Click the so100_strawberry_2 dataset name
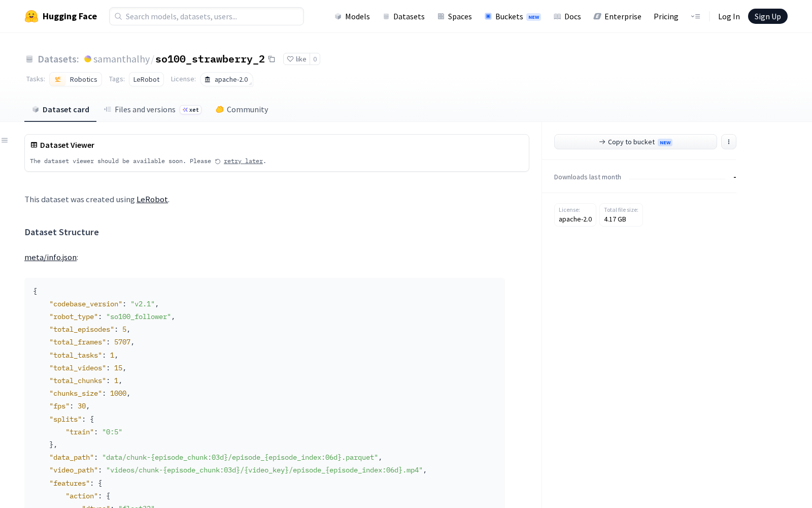The width and height of the screenshot is (812, 508). (x=210, y=59)
